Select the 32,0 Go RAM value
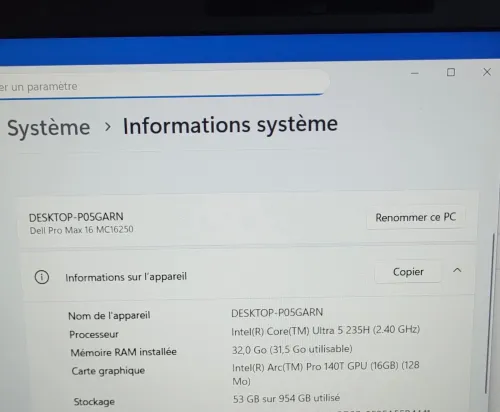The image size is (500, 412). click(x=292, y=349)
